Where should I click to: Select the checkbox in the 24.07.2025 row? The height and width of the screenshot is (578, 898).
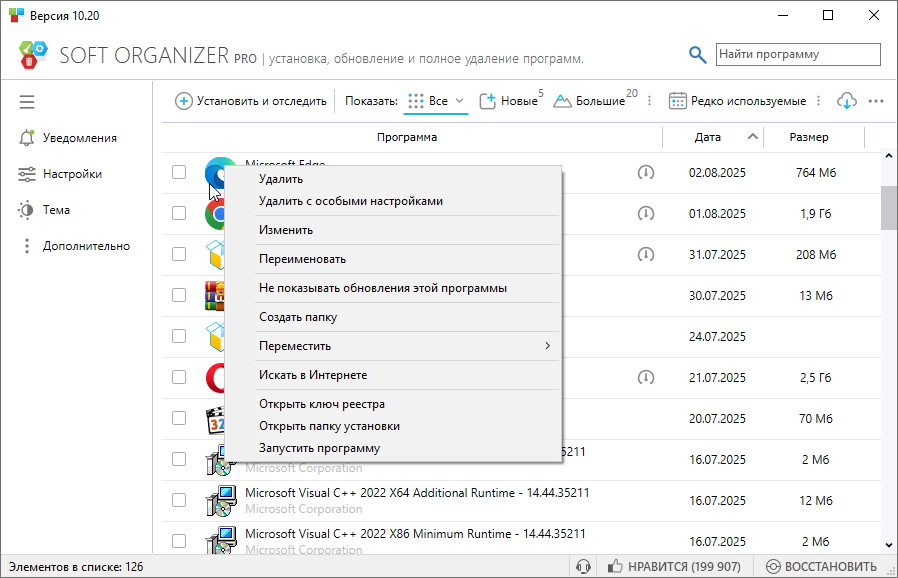tap(179, 336)
